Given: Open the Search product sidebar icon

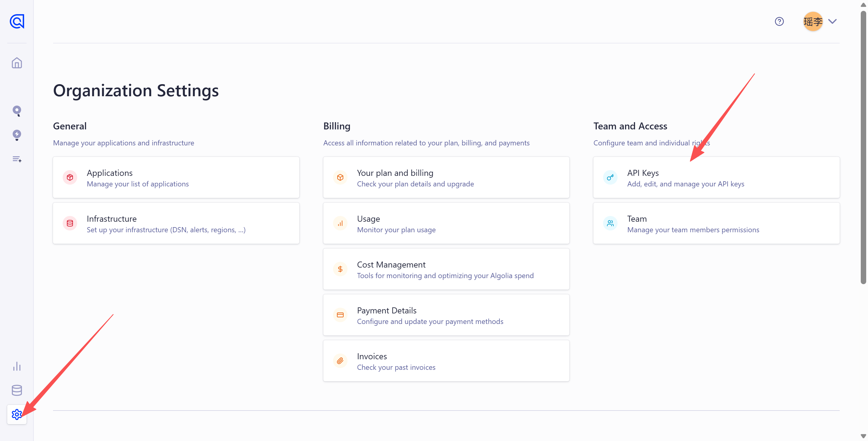Looking at the screenshot, I should click(x=17, y=111).
